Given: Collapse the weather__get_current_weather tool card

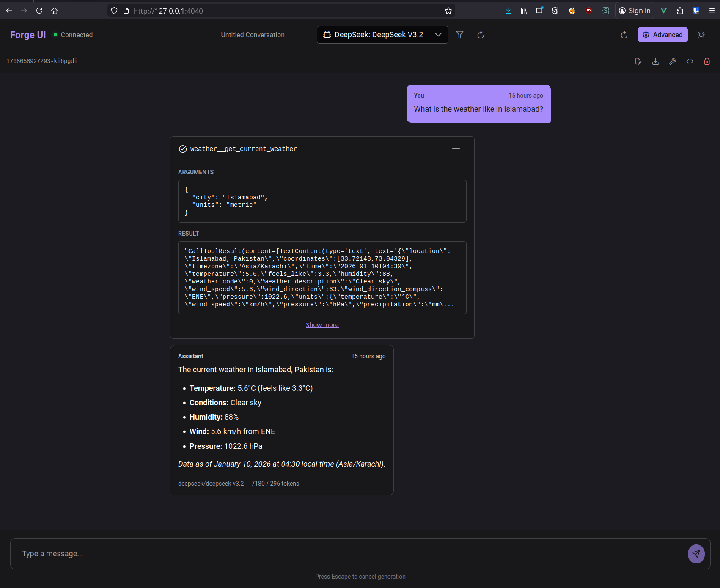Looking at the screenshot, I should pos(456,149).
